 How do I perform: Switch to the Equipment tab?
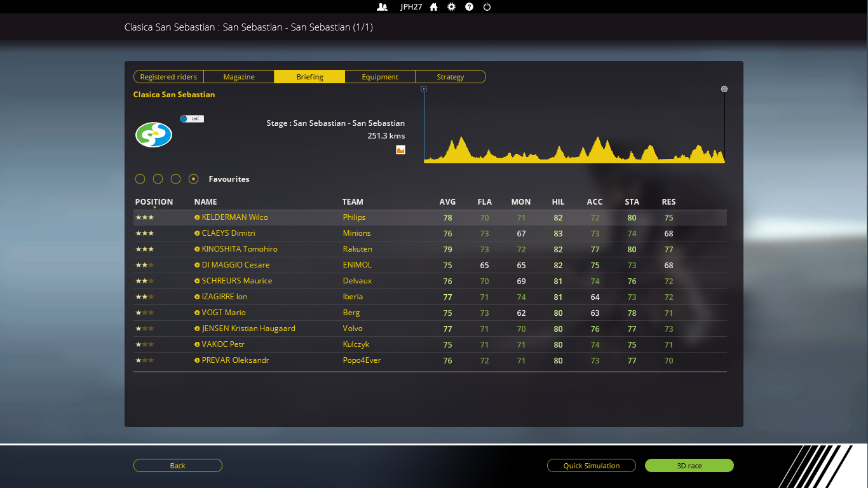tap(380, 77)
